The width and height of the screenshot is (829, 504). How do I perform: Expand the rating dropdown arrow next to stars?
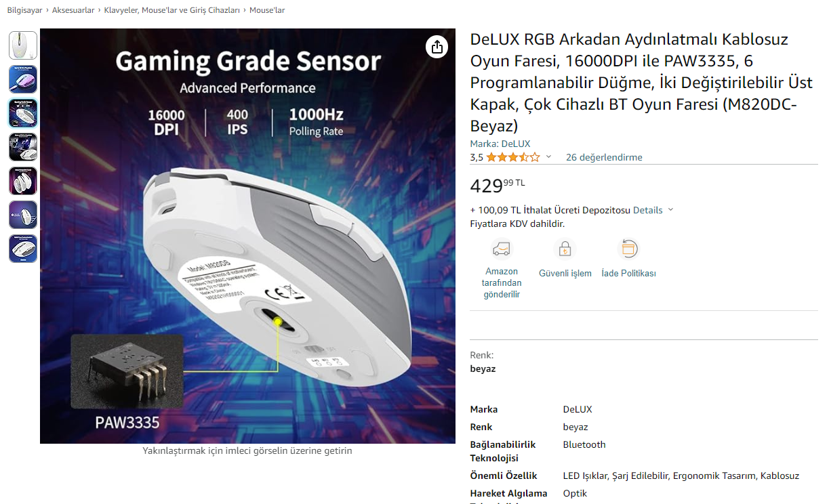tap(549, 157)
